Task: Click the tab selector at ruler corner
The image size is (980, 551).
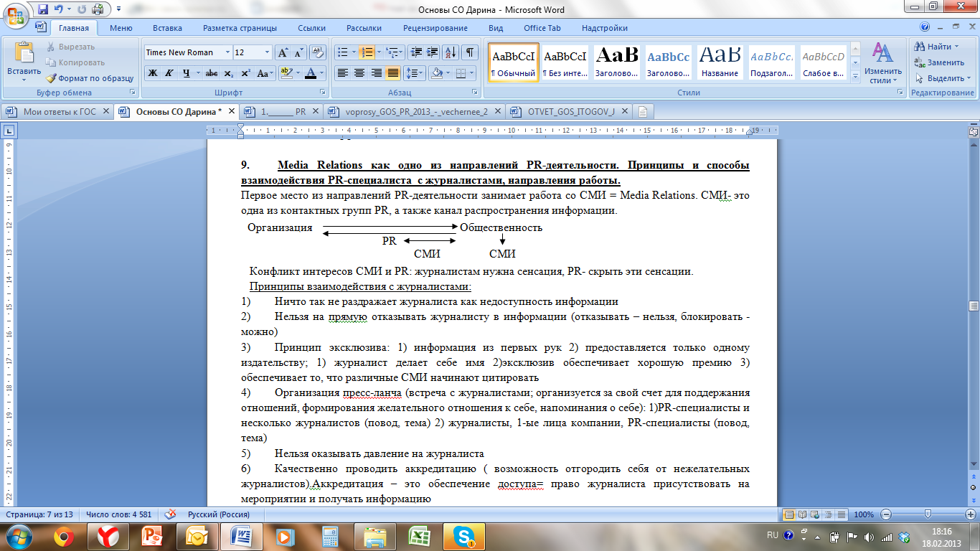Action: (9, 131)
